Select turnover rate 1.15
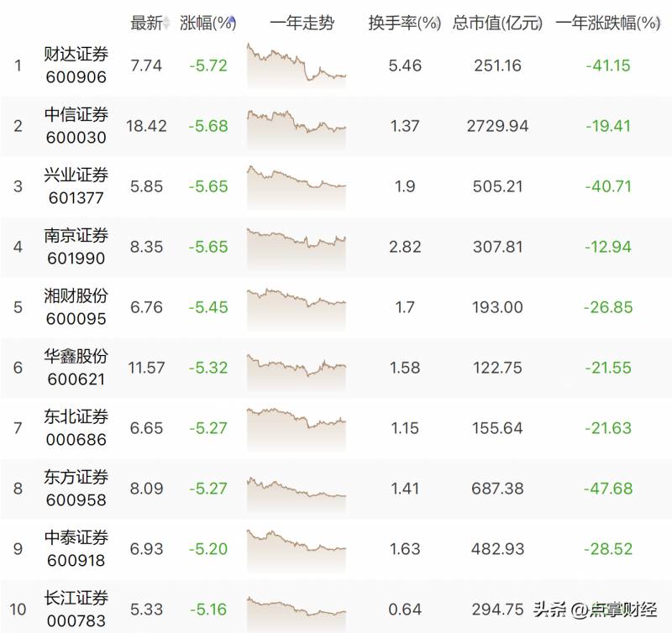The height and width of the screenshot is (633, 672). tap(405, 428)
